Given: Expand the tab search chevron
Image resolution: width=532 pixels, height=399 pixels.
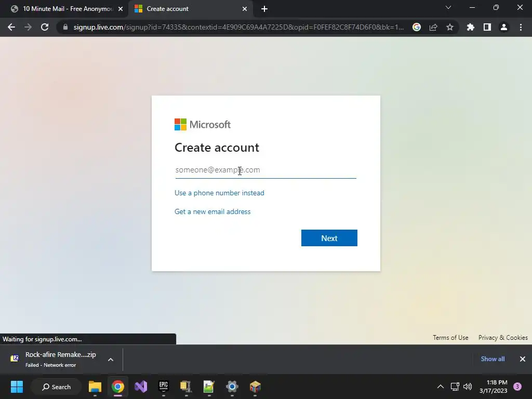Looking at the screenshot, I should pyautogui.click(x=448, y=7).
